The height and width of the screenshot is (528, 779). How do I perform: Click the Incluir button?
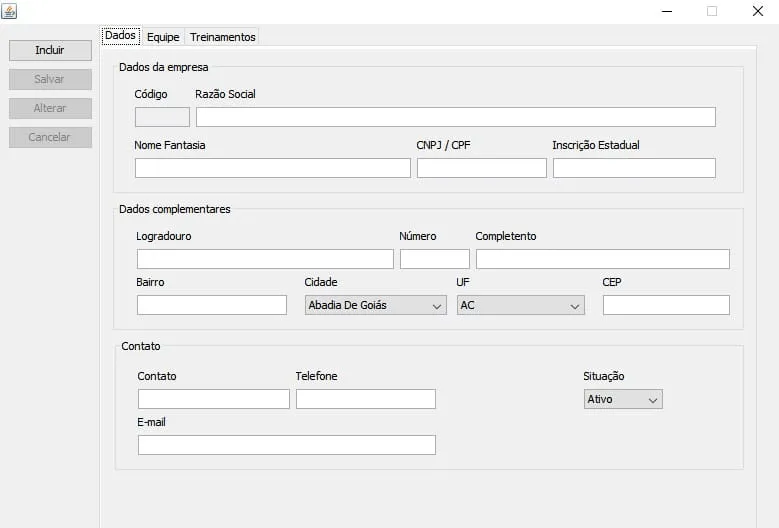(50, 50)
